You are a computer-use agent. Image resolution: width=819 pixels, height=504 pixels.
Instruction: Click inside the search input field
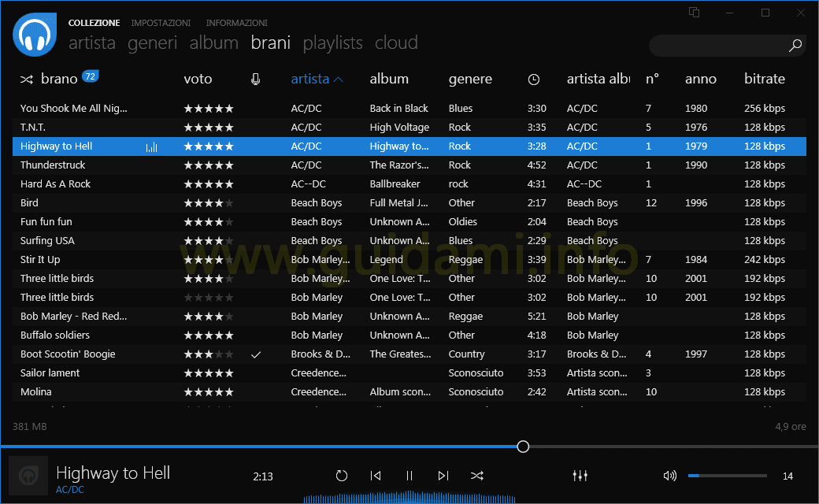718,46
